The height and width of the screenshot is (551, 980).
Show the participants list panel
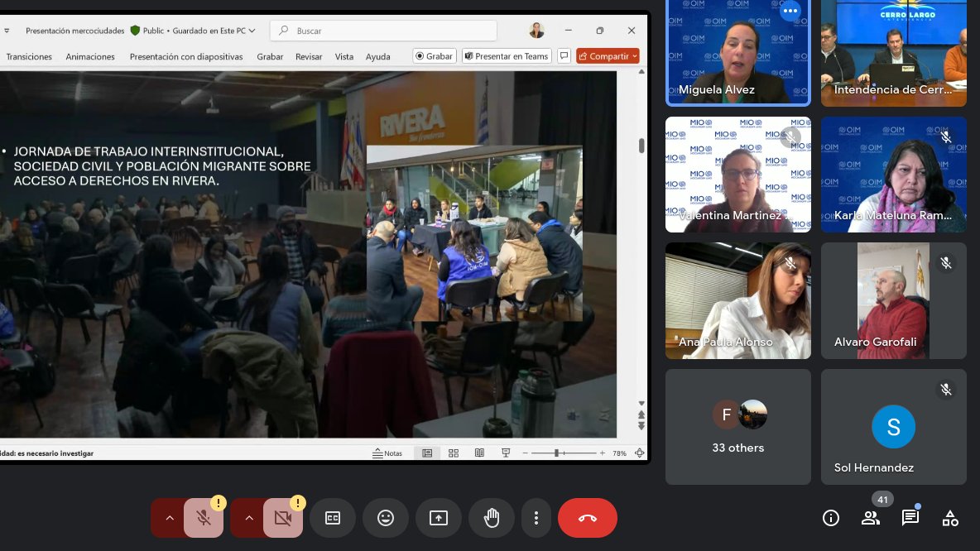(871, 518)
